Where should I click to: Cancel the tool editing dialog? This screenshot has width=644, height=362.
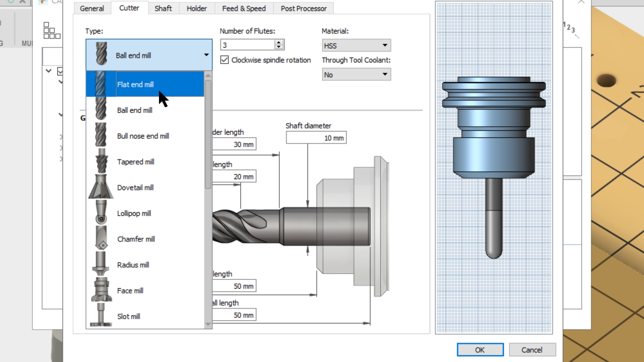coord(532,350)
